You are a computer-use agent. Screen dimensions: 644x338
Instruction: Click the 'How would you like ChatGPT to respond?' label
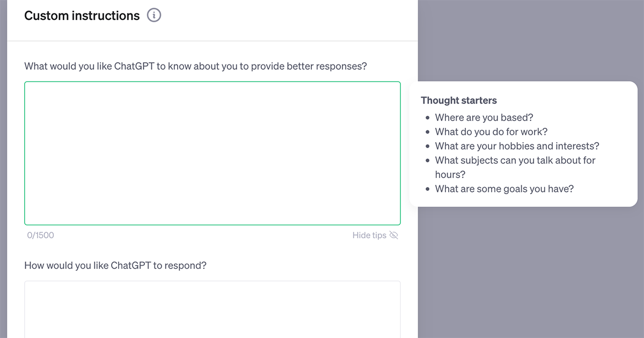coord(115,266)
